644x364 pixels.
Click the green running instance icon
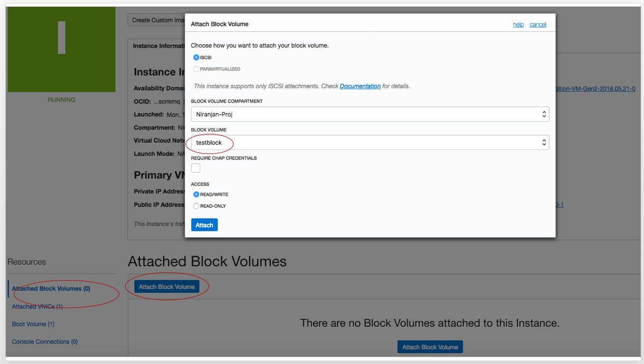click(x=61, y=50)
